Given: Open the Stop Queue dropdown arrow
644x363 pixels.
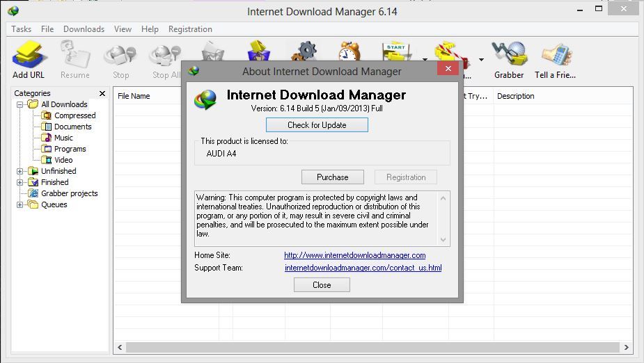Looking at the screenshot, I should click(x=481, y=60).
